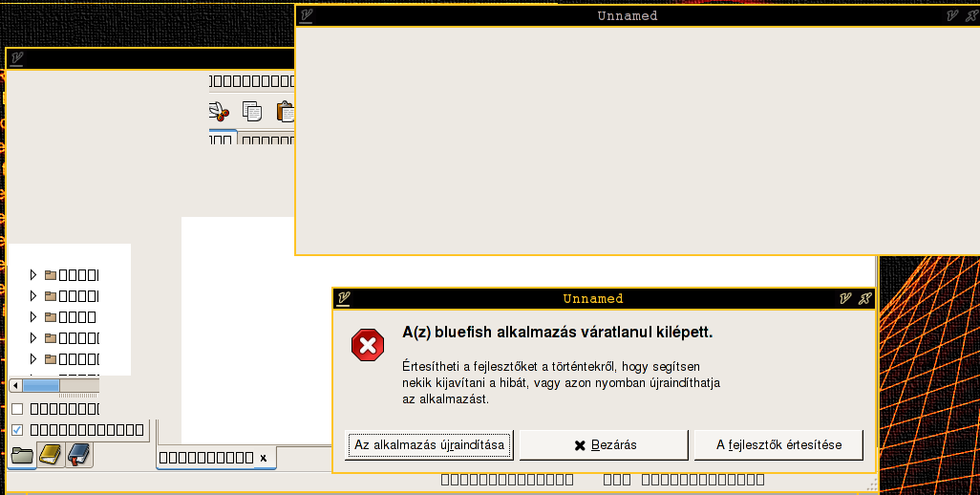Screen dimensions: 980x495
Task: Click "A fejlesztők értesítése" button
Action: point(778,445)
